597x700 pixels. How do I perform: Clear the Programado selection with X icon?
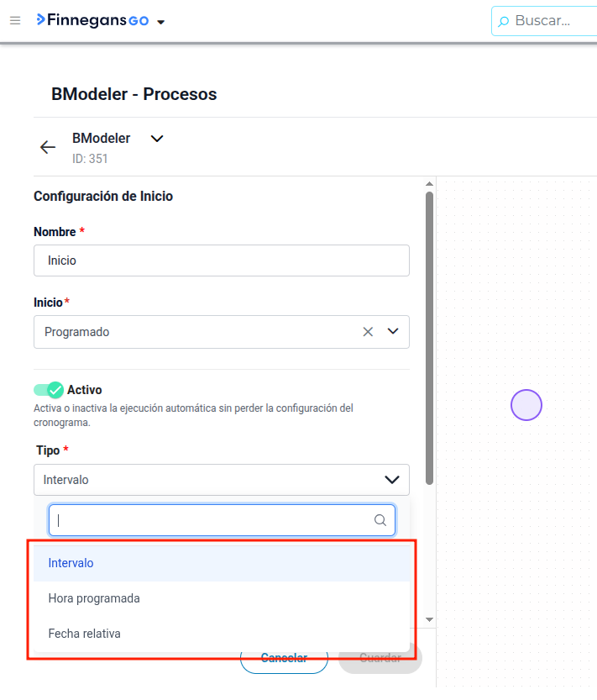[x=368, y=332]
